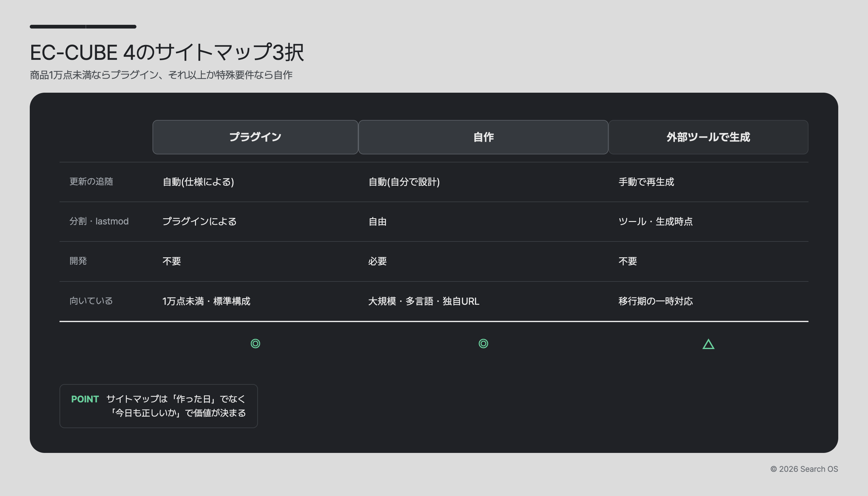Click the double-circle rating under プラグイン column
The width and height of the screenshot is (868, 496).
255,343
